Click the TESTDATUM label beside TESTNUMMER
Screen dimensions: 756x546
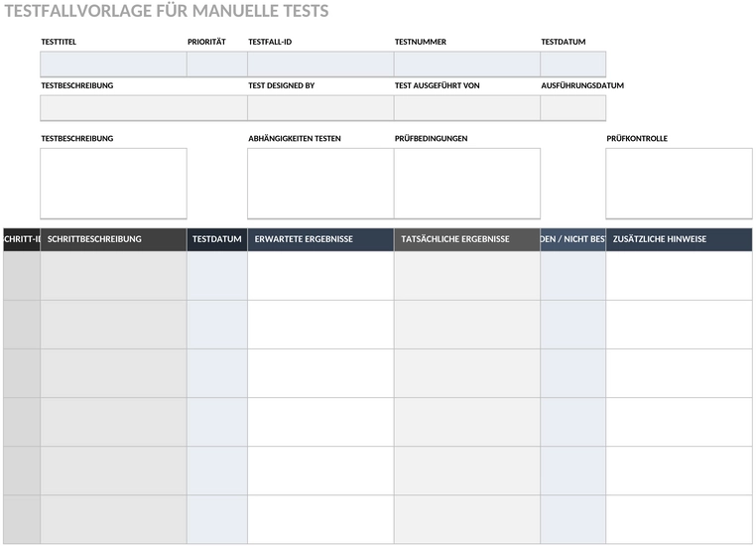[x=564, y=42]
